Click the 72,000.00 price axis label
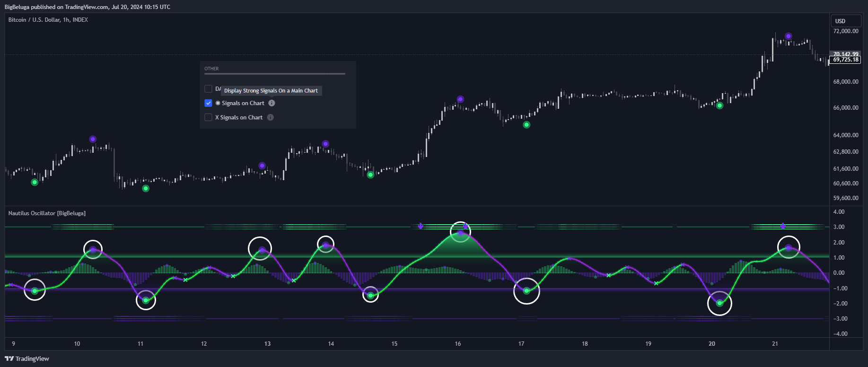The height and width of the screenshot is (367, 868). [x=846, y=31]
